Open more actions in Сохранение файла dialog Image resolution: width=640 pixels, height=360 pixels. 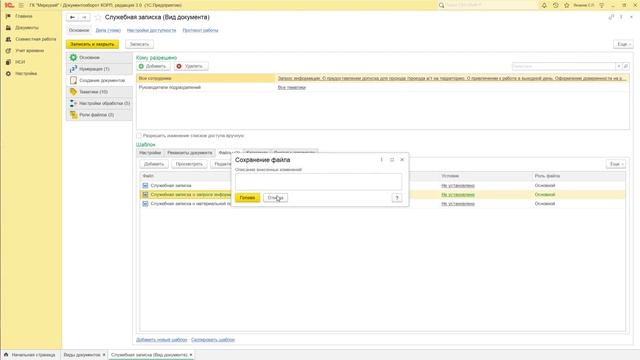pyautogui.click(x=382, y=160)
